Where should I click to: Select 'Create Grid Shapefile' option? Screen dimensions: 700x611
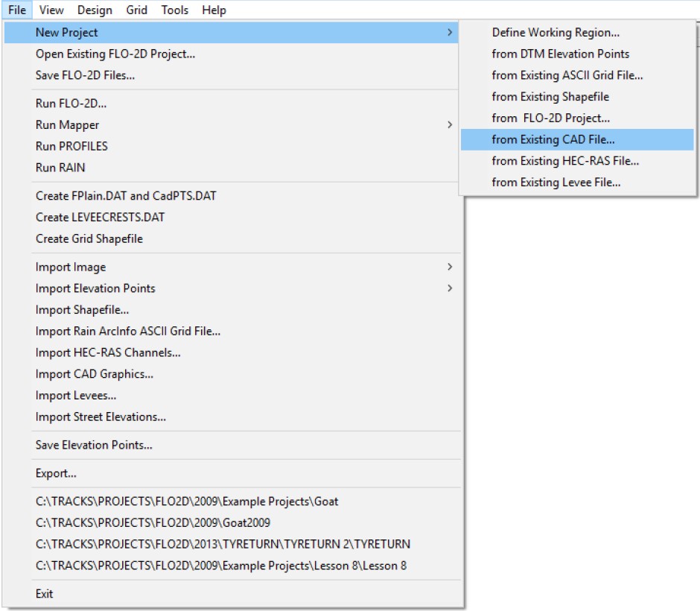(x=89, y=238)
